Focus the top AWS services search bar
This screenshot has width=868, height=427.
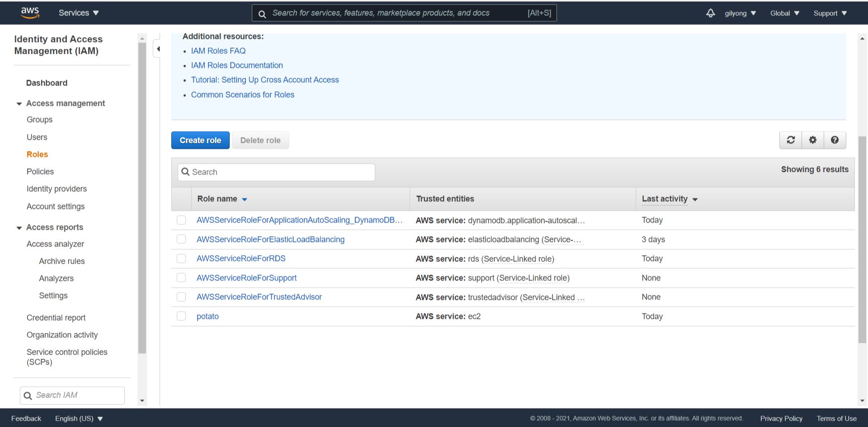click(404, 13)
